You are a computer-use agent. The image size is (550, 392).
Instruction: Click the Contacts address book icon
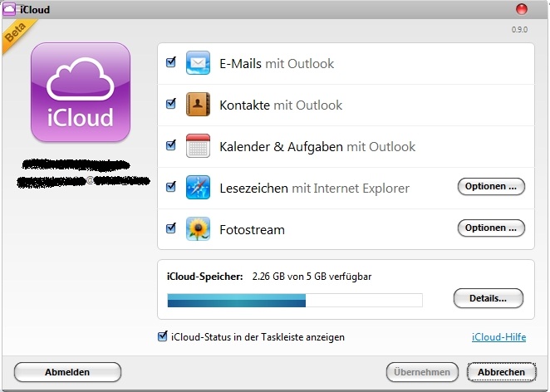click(x=198, y=104)
